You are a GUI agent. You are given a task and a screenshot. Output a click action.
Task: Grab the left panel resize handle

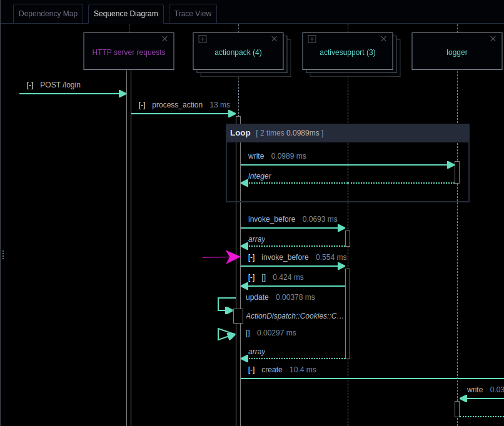pyautogui.click(x=3, y=255)
